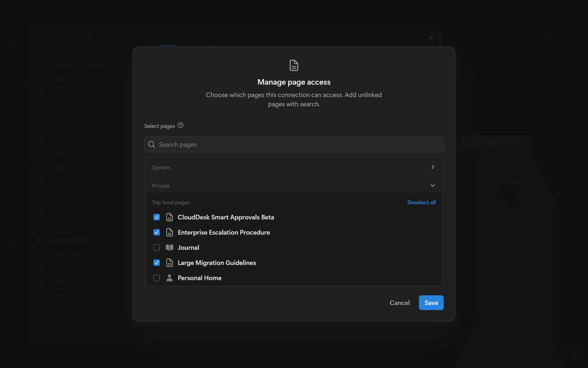Close the background connection panel
The image size is (588, 368).
tap(431, 38)
